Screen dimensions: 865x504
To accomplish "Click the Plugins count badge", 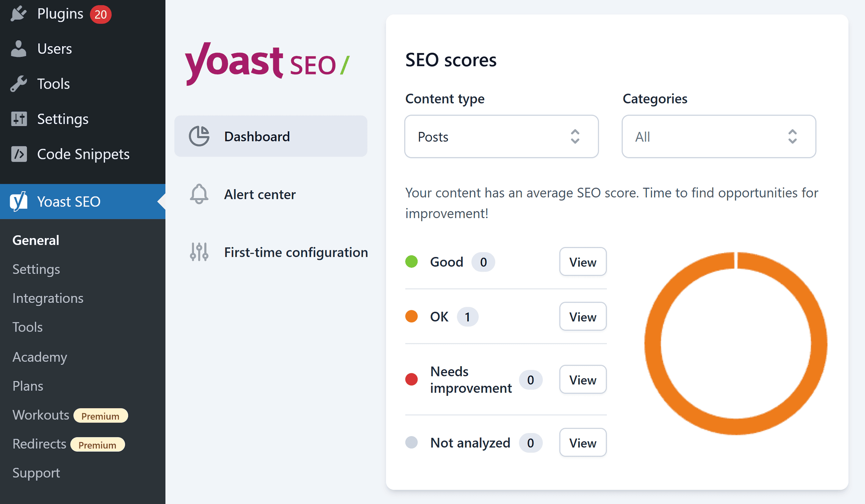I will click(x=101, y=14).
